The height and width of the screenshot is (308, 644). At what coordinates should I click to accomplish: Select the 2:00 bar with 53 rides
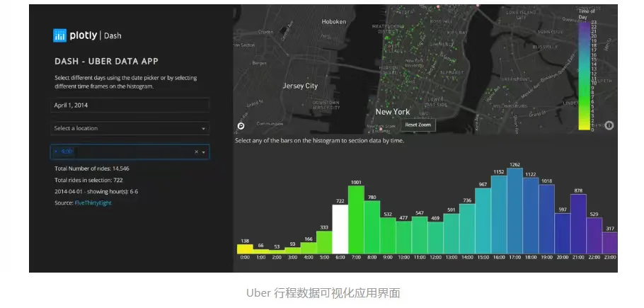(277, 252)
